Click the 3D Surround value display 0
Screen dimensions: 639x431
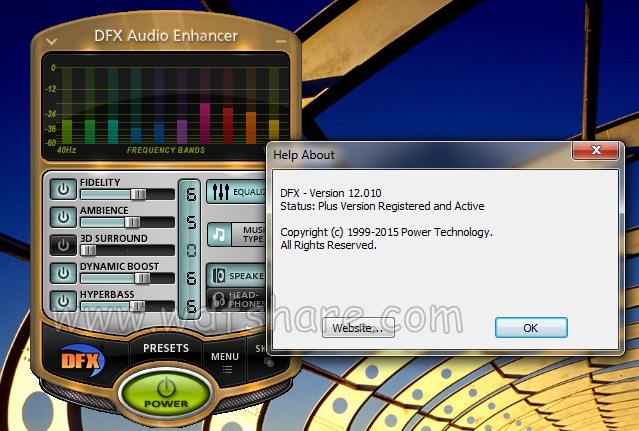191,251
